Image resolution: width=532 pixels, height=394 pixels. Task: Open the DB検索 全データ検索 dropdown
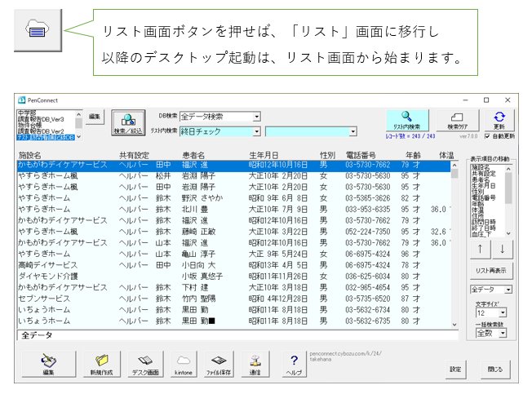257,117
